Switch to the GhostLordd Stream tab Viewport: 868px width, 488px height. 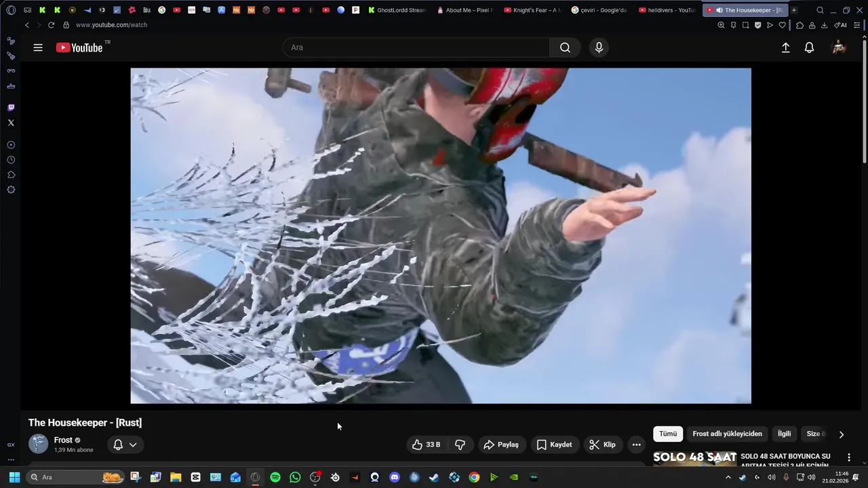click(397, 10)
